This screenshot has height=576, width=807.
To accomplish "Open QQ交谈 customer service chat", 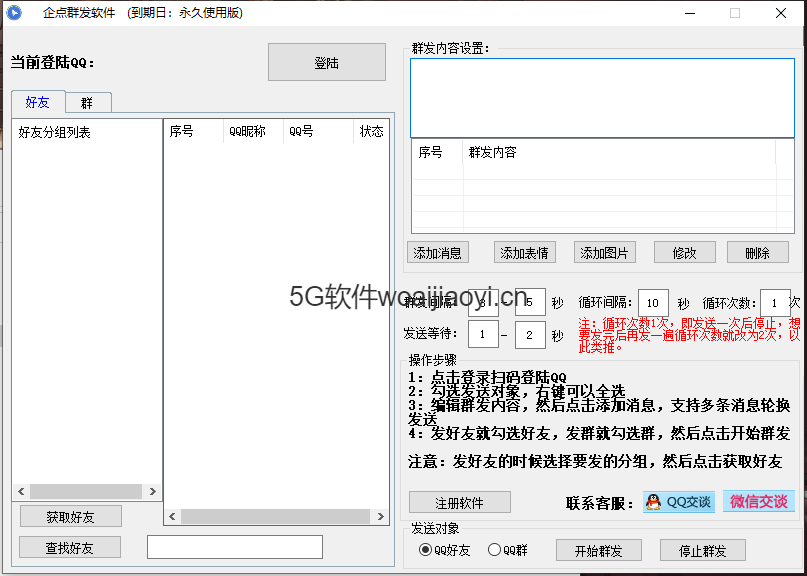I will point(678,501).
